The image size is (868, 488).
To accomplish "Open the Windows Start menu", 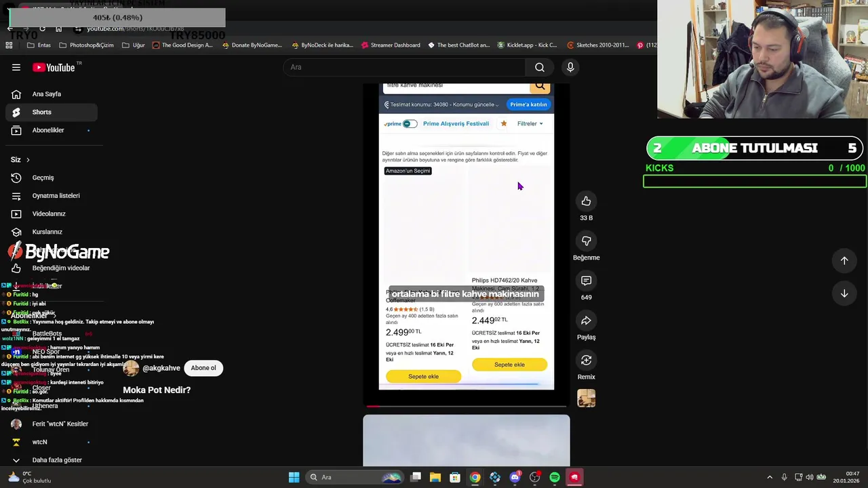I will pos(294,477).
